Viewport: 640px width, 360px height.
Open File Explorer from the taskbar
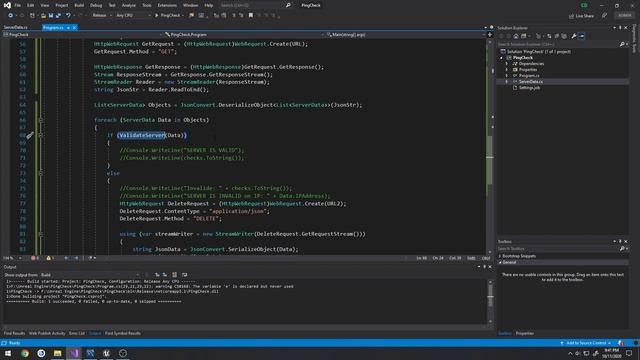click(58, 353)
